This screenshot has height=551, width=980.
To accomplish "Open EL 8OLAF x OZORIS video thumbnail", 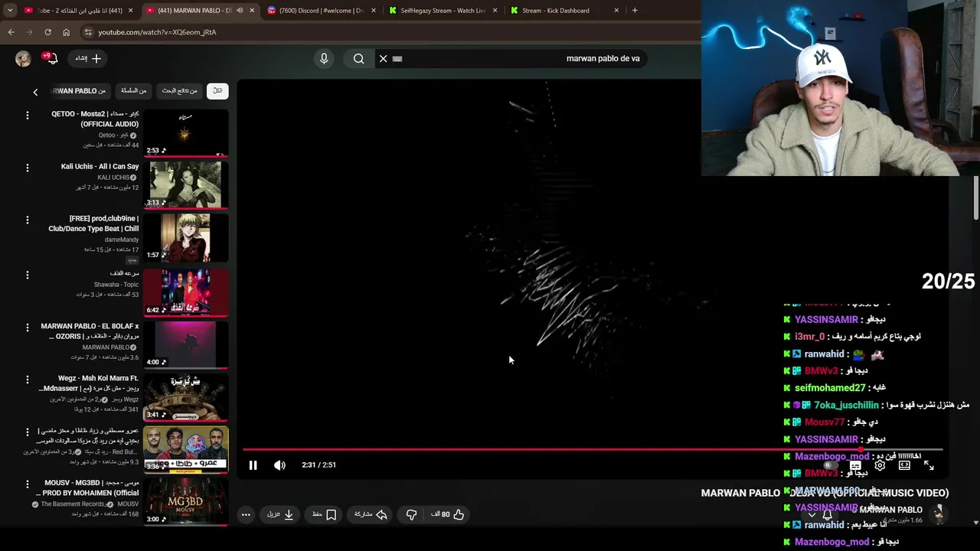I will [185, 344].
